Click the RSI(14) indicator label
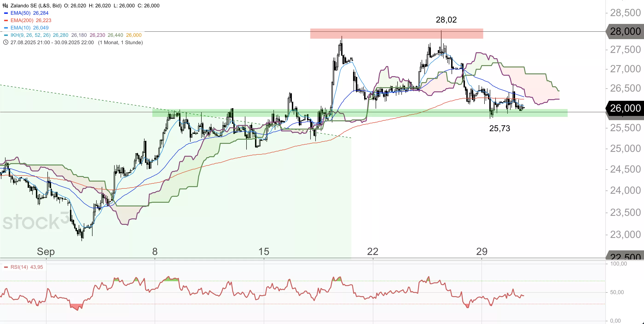This screenshot has width=644, height=324. click(19, 267)
